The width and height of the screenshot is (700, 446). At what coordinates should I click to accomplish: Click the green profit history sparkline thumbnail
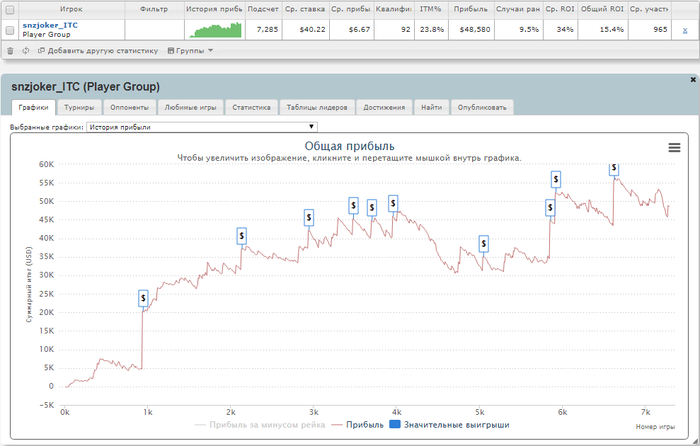[215, 30]
